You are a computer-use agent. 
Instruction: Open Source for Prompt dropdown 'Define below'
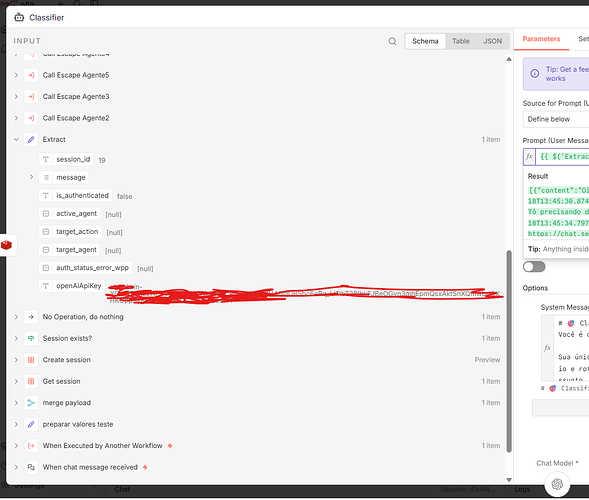coord(556,119)
